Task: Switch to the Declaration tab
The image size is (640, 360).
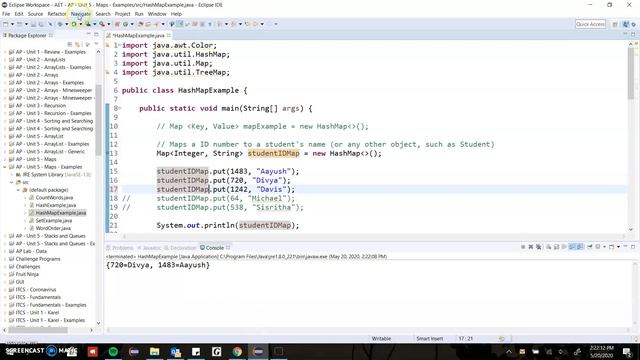Action: (180, 248)
